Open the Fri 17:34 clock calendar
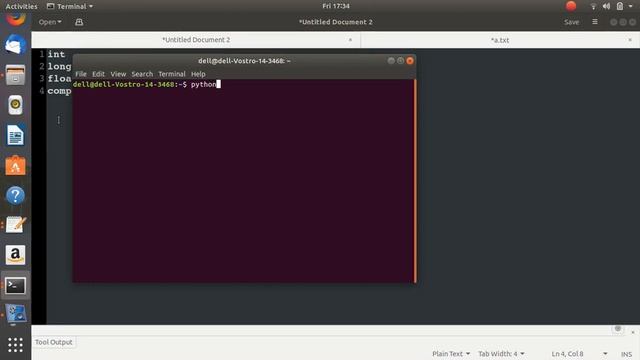 click(x=336, y=6)
